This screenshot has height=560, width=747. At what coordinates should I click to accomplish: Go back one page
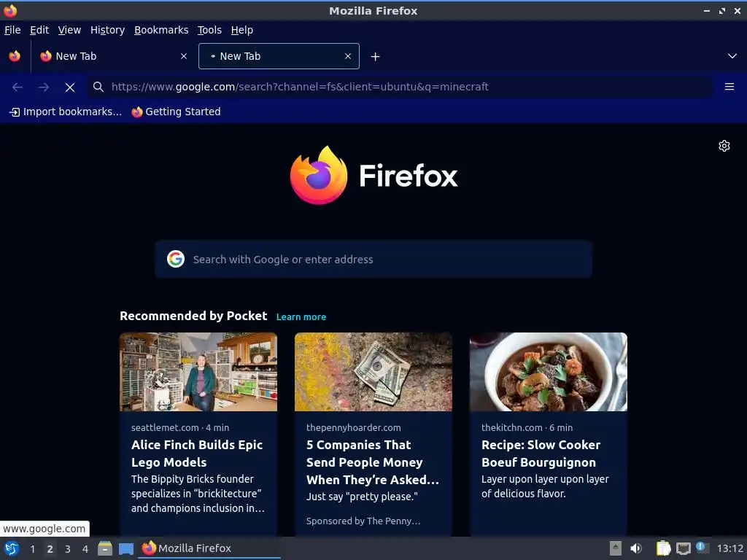tap(18, 87)
